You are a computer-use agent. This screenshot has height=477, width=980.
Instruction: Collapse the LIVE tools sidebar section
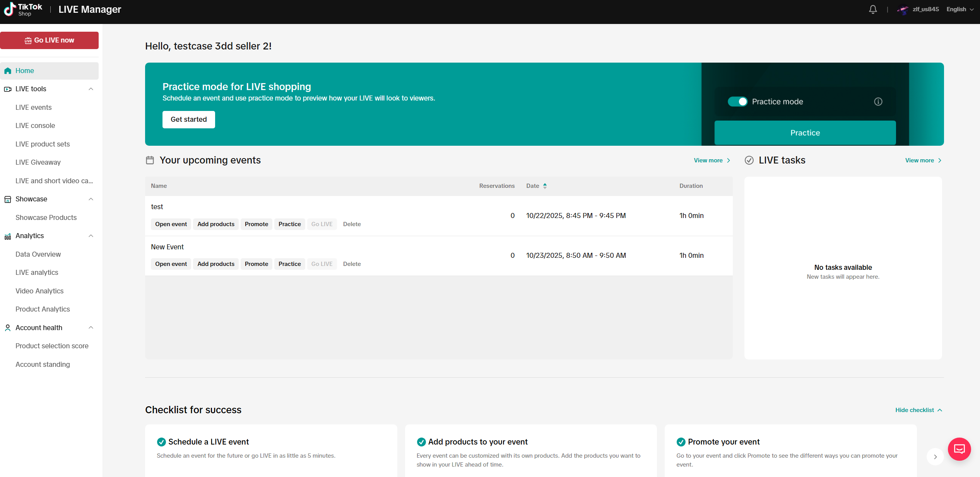click(x=91, y=89)
